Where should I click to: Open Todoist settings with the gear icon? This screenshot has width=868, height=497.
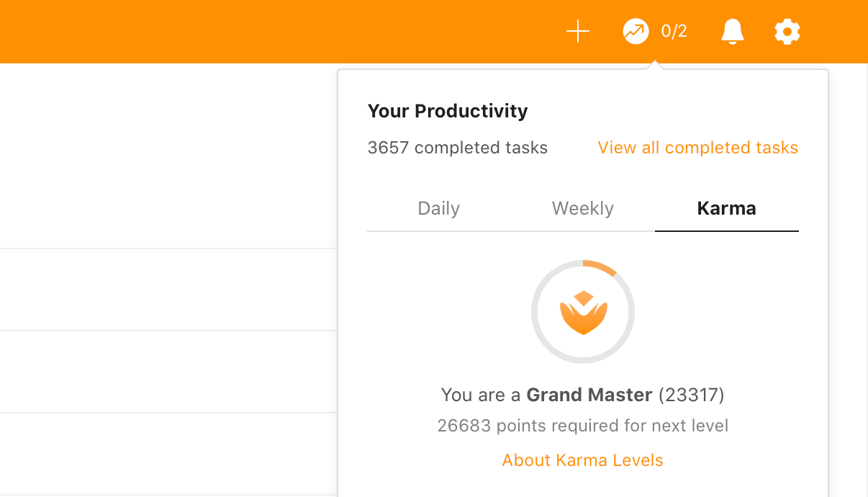[x=787, y=31]
